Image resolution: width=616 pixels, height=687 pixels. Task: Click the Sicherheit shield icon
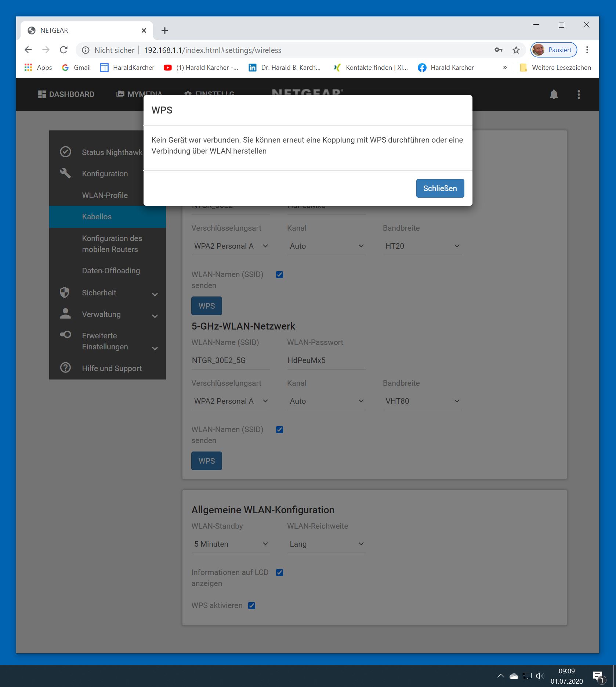(65, 292)
